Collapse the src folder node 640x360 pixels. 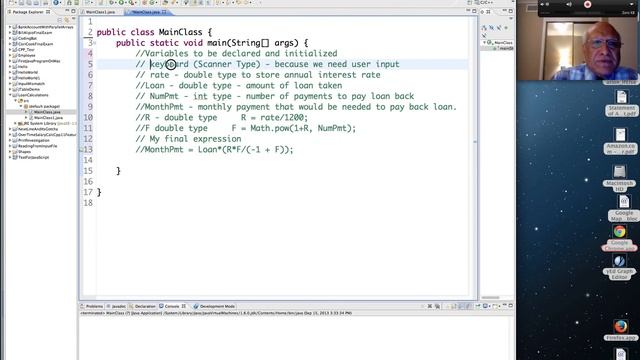(x=16, y=100)
